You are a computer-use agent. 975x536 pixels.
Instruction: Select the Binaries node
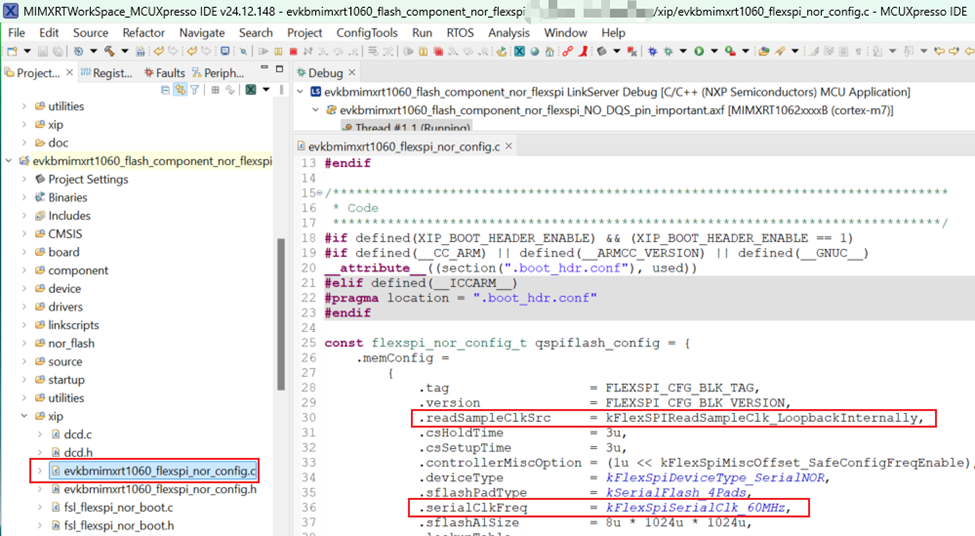click(68, 197)
